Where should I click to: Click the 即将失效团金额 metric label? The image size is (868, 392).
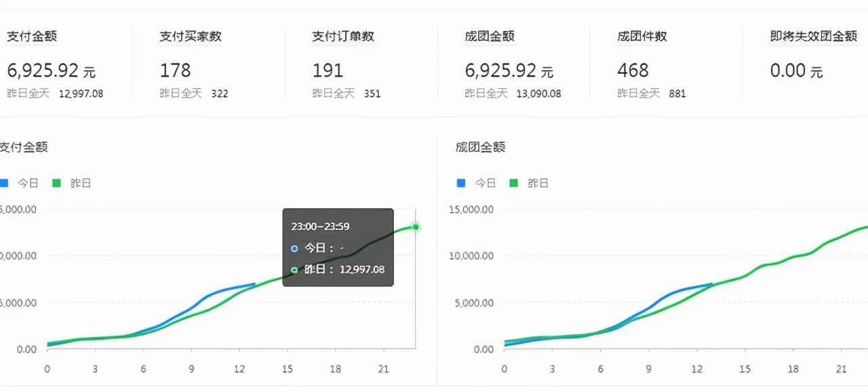tap(814, 37)
